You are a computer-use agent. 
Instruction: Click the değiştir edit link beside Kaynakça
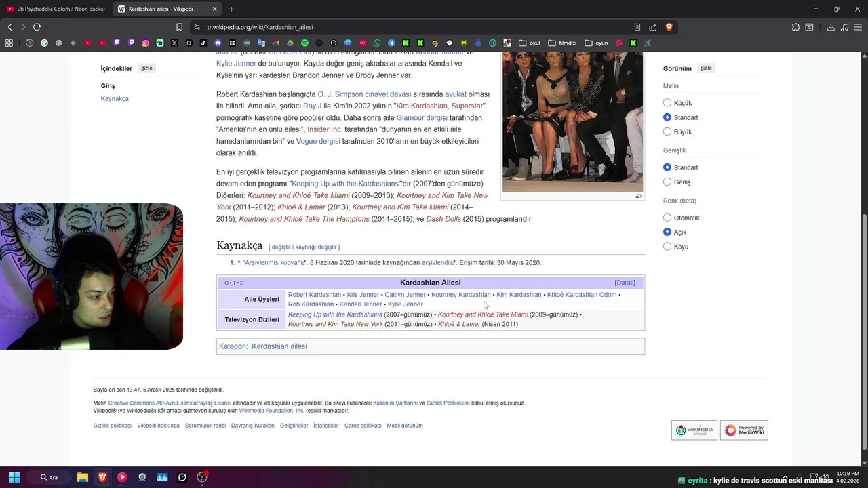coord(281,247)
